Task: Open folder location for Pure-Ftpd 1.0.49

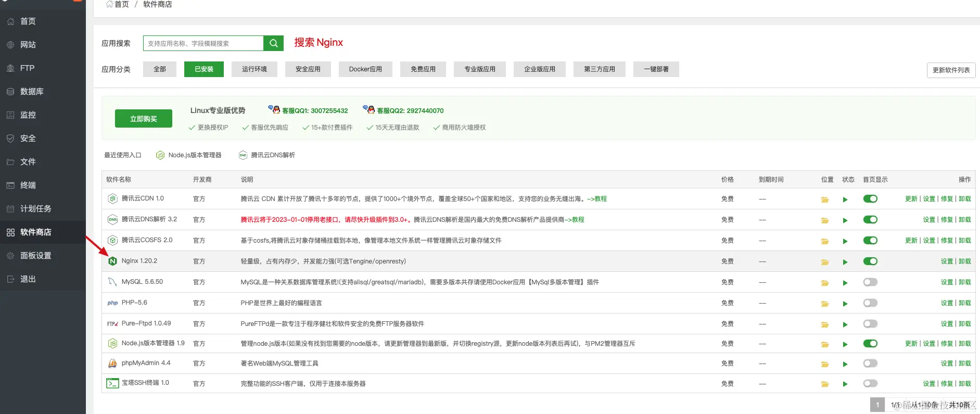Action: tap(825, 324)
